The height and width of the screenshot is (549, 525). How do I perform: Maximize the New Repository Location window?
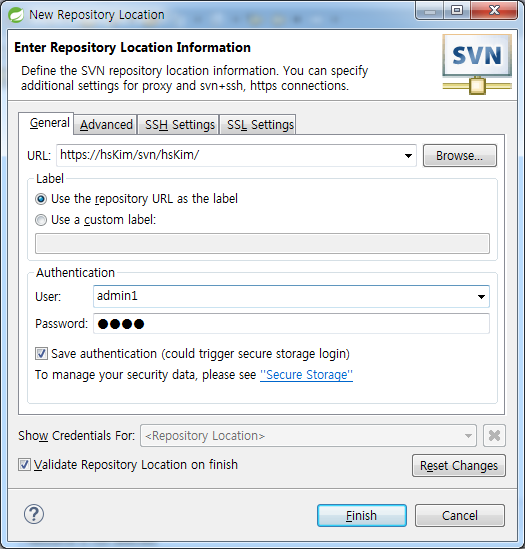(457, 10)
